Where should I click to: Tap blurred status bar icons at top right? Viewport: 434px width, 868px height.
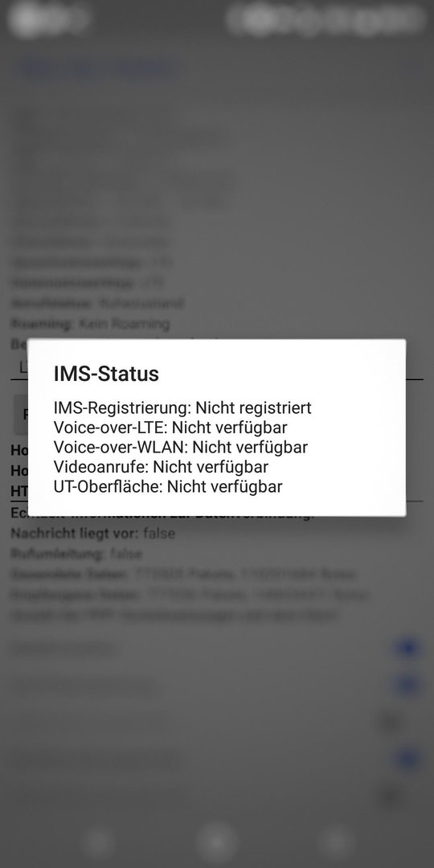[x=326, y=18]
